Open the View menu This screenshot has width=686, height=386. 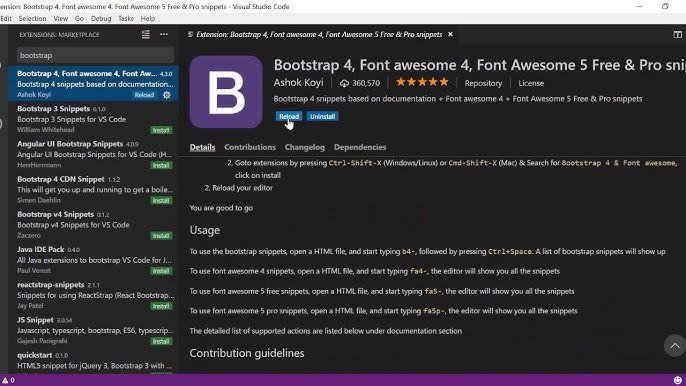[x=60, y=18]
